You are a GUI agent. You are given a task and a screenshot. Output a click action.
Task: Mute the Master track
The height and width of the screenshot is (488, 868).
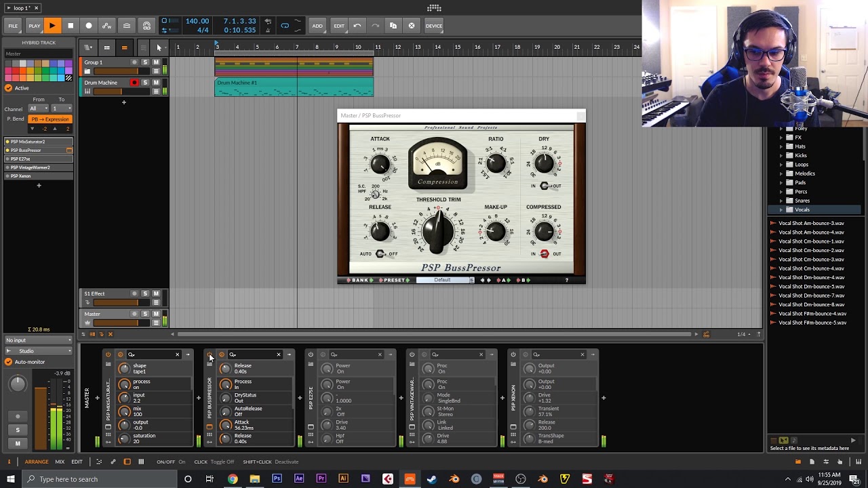156,314
